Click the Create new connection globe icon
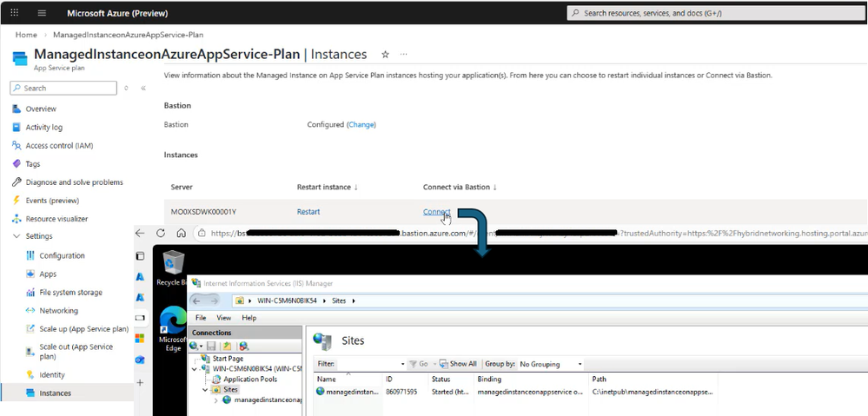868x416 pixels. click(x=196, y=346)
